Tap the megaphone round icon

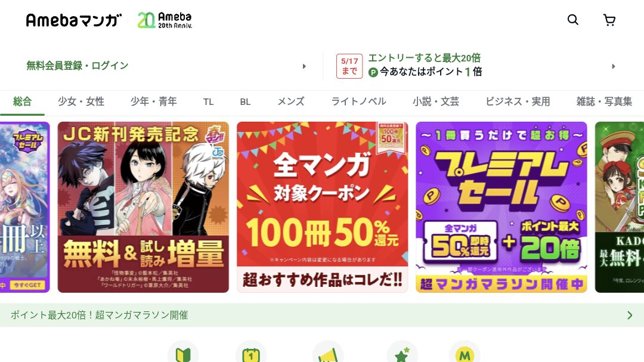point(328,352)
